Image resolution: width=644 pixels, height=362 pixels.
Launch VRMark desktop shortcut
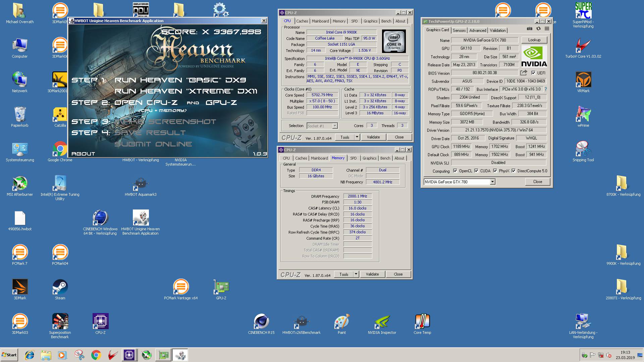coord(583,82)
